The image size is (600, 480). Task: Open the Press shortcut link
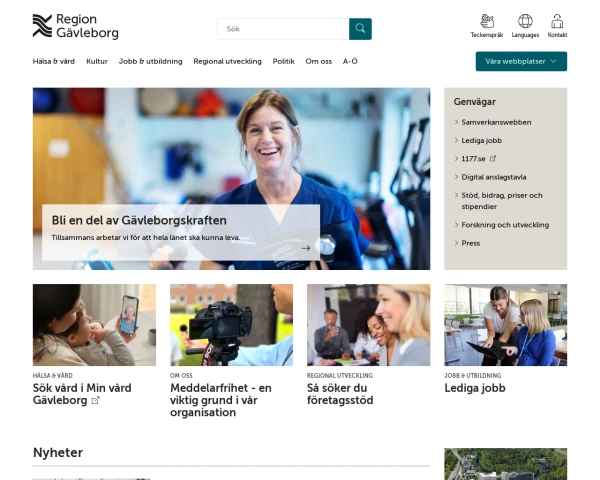pyautogui.click(x=471, y=243)
